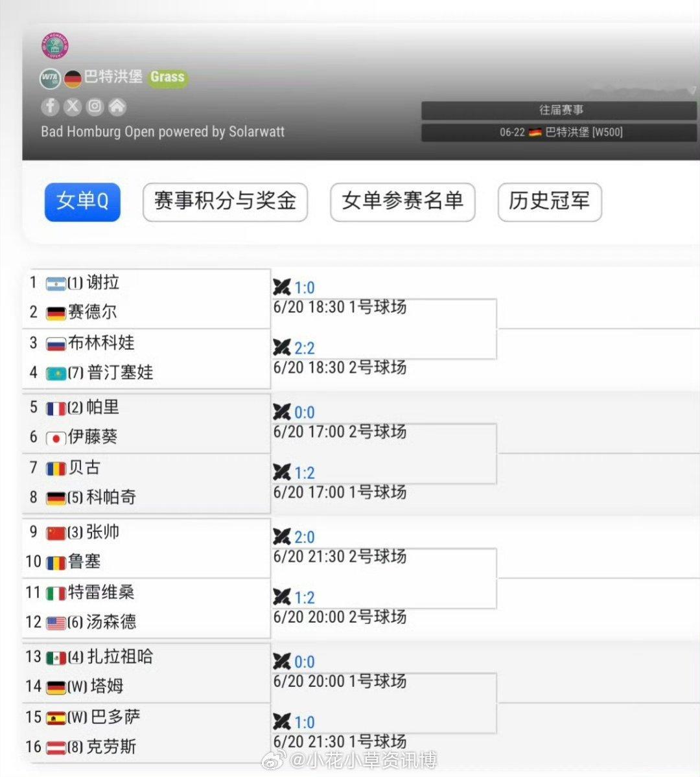Select player 伊藤葵 in row 6
This screenshot has width=700, height=777.
[93, 437]
